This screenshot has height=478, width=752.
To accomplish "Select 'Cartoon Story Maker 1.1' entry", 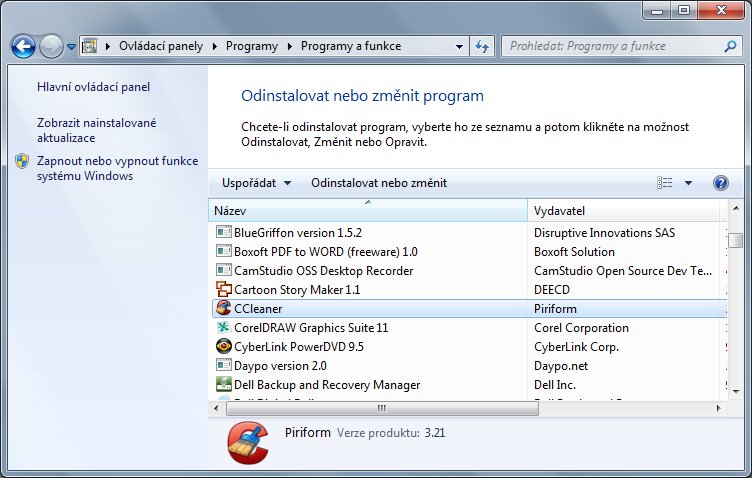I will 297,290.
